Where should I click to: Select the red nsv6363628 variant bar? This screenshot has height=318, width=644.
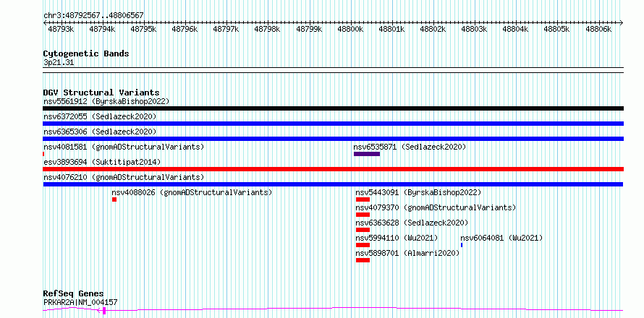coord(363,230)
